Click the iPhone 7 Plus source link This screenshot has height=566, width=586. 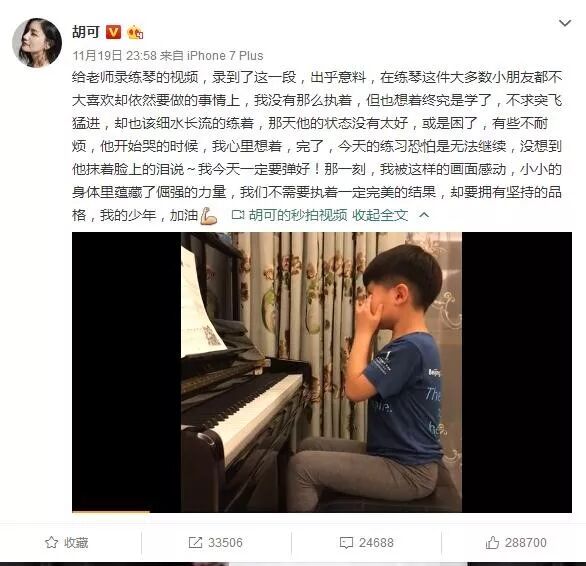point(225,56)
